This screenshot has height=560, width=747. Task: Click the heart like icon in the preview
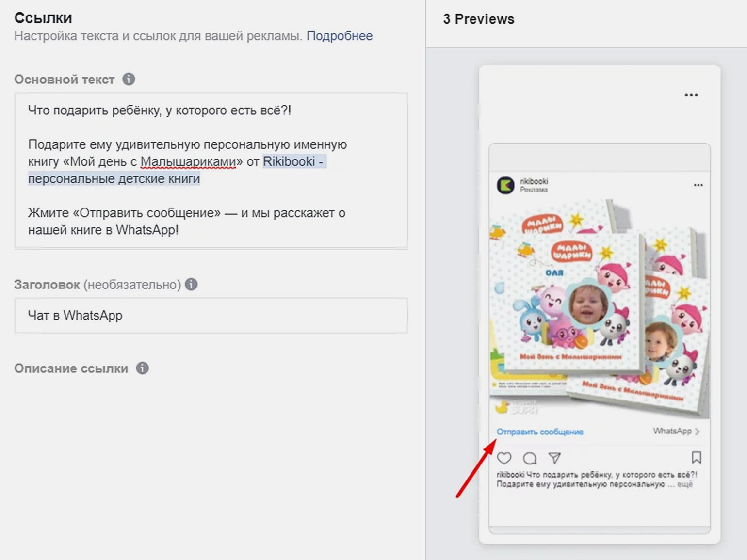504,458
